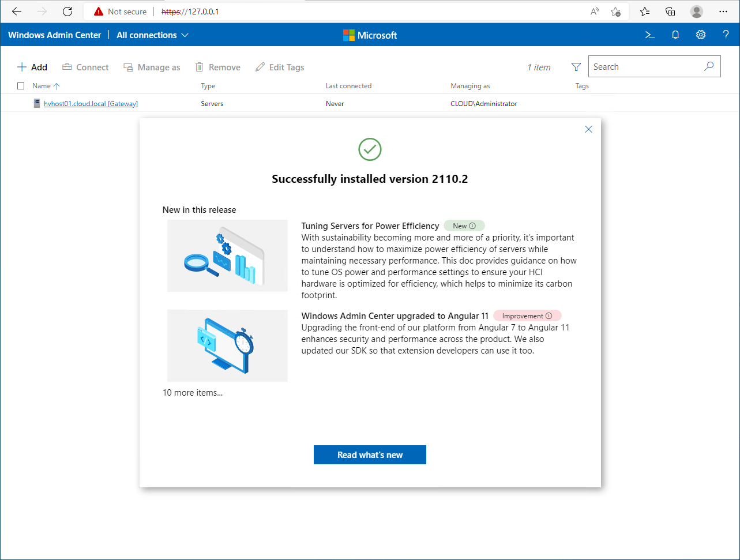Open Tuning Servers for Power Efficiency title
The height and width of the screenshot is (560, 740).
tap(370, 226)
